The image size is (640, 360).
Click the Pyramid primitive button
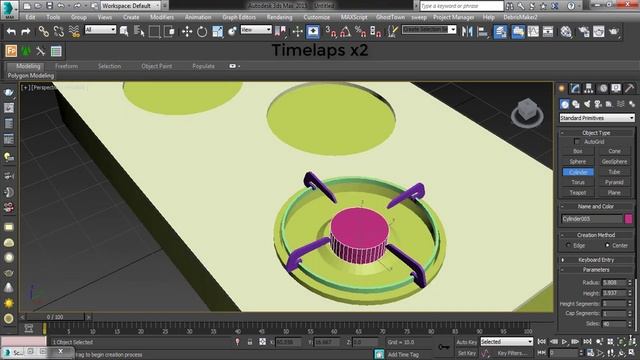click(614, 182)
